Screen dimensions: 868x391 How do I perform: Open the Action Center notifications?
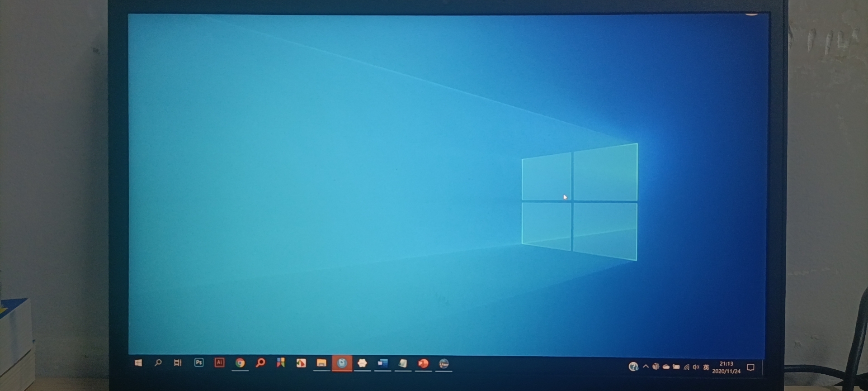click(750, 367)
